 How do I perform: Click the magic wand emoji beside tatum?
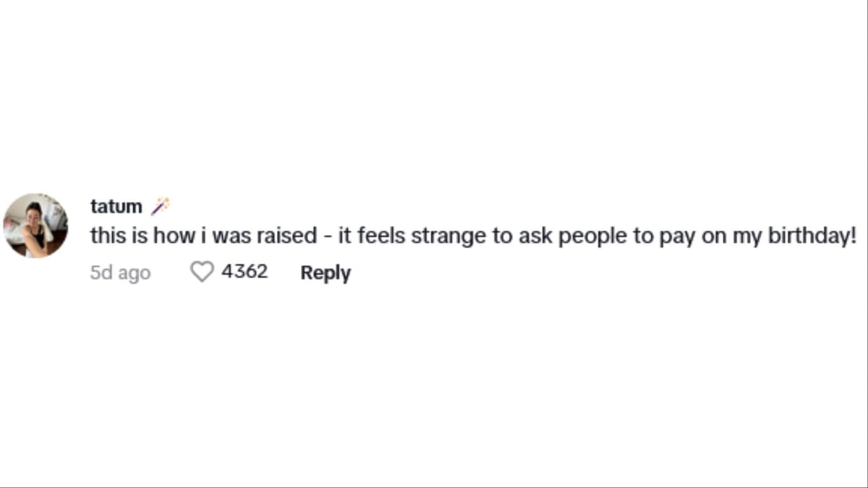pyautogui.click(x=160, y=206)
